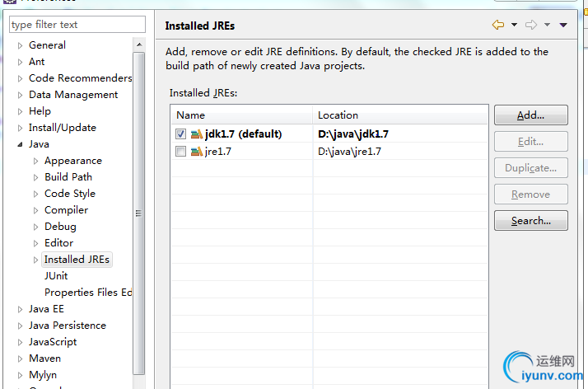This screenshot has width=588, height=389.
Task: Expand the Code Recommenders node
Action: 20,78
